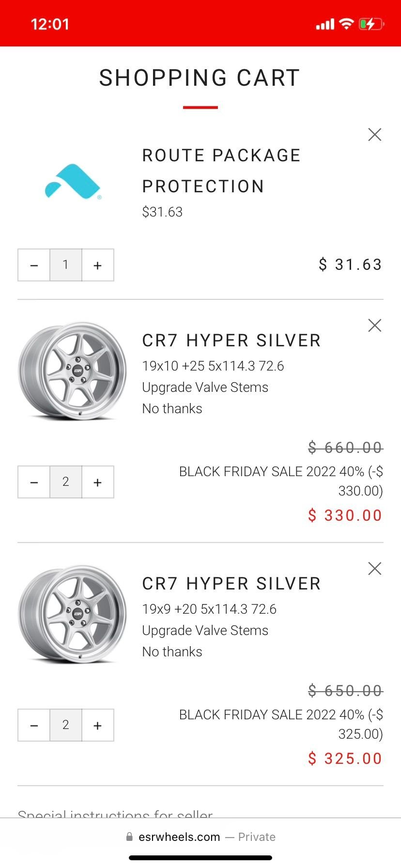This screenshot has width=401, height=868.
Task: Click the 19x9 wheel quantity field
Action: pos(66,725)
